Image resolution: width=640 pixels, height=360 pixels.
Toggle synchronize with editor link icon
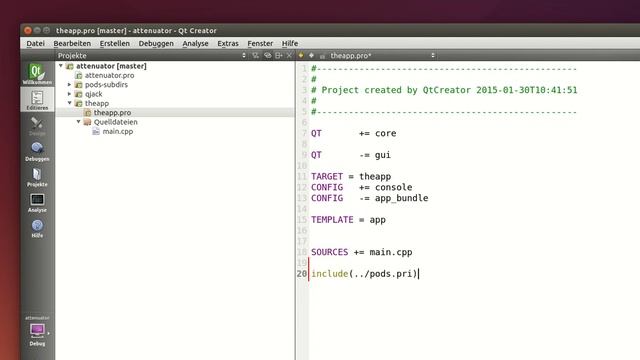click(267, 56)
